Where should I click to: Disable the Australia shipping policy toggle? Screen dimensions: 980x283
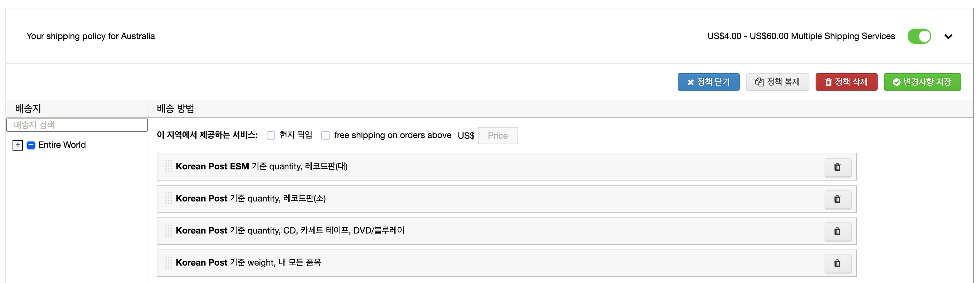tap(919, 37)
